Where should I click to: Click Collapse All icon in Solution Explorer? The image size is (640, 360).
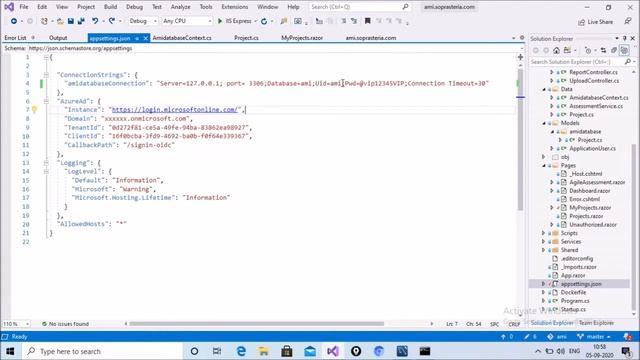(613, 50)
